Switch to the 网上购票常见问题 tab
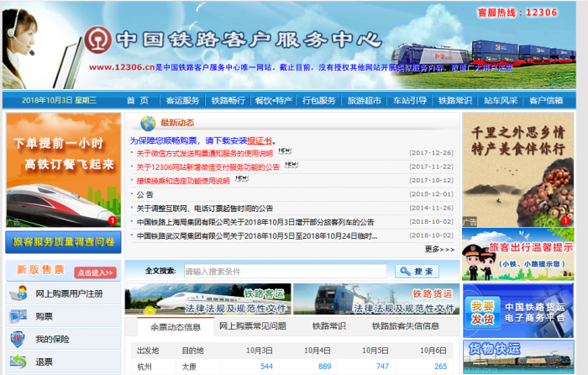This screenshot has width=588, height=375. (253, 326)
